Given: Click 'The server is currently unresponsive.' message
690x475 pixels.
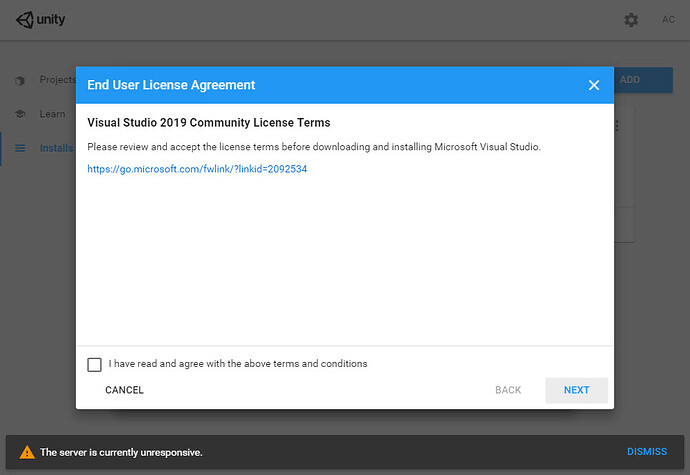Looking at the screenshot, I should [x=121, y=452].
